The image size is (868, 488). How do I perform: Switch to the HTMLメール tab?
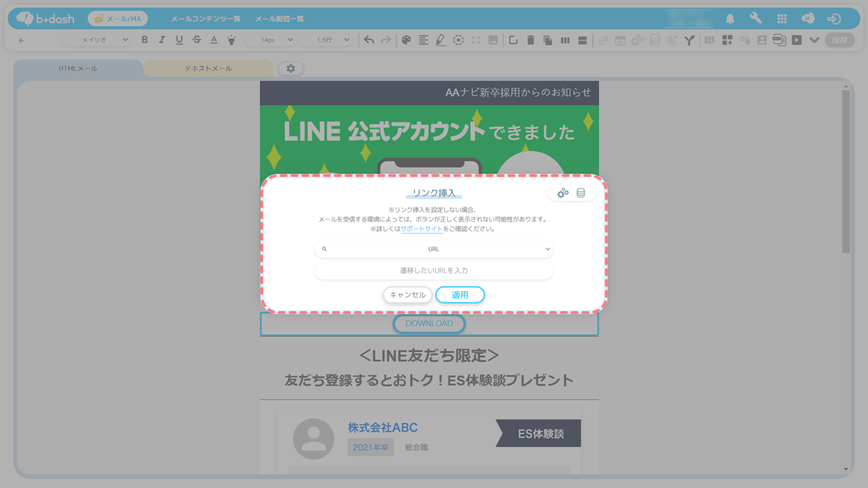[78, 68]
